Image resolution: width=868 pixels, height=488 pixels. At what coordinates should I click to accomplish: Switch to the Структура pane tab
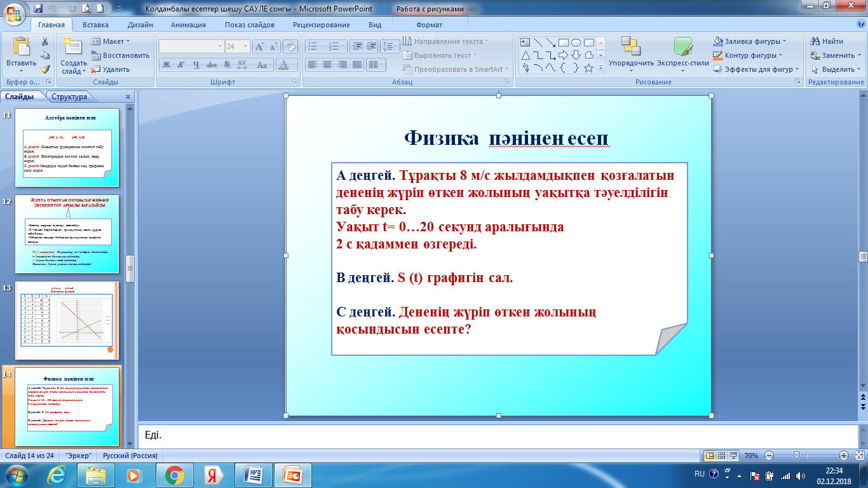coord(69,97)
